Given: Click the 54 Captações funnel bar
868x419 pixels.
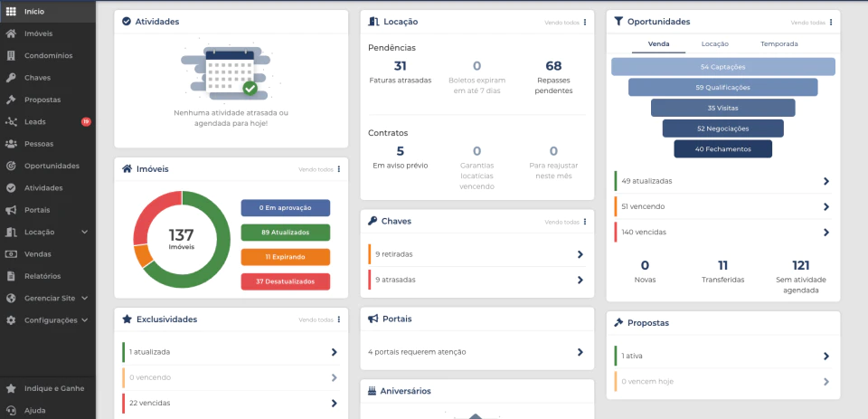Looking at the screenshot, I should click(x=723, y=66).
